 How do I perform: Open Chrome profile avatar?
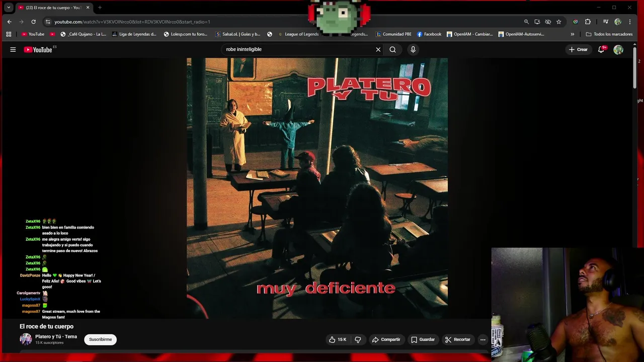point(618,22)
